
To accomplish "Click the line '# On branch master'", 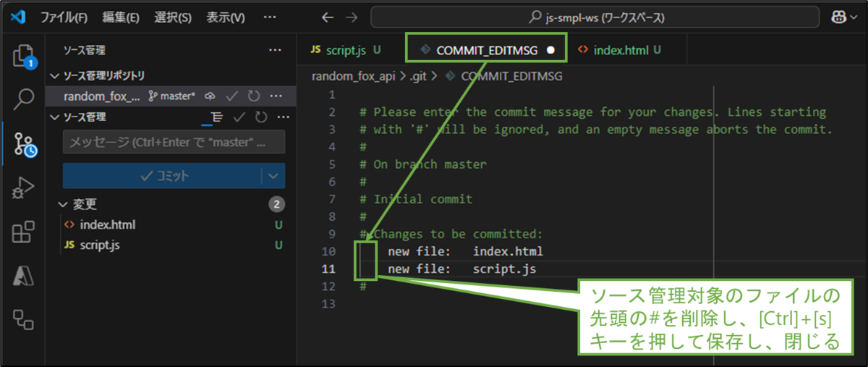I will [x=422, y=164].
